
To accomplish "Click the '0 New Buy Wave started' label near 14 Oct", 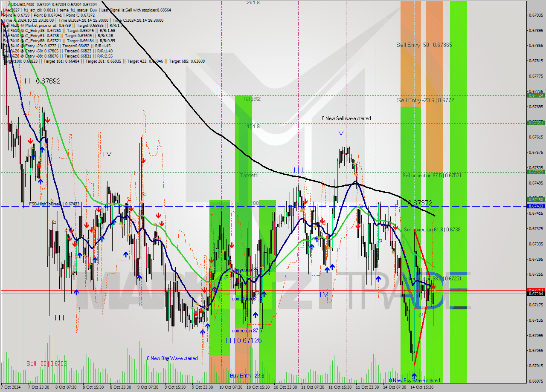I will pyautogui.click(x=414, y=380).
